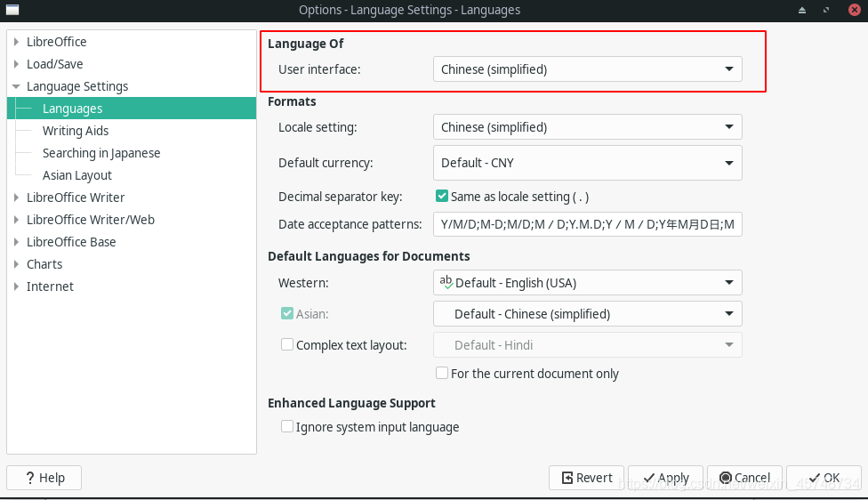Expand the LibreOffice tree node
This screenshot has width=868, height=500.
click(16, 42)
